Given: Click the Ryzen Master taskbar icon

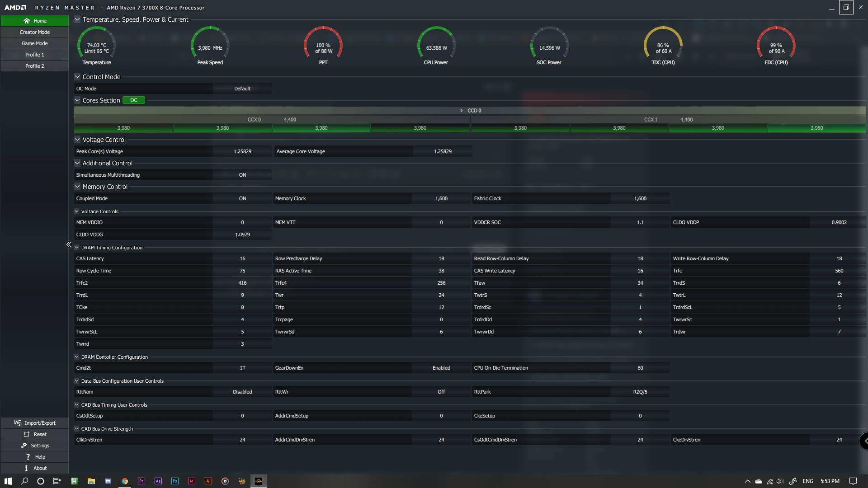Looking at the screenshot, I should point(259,481).
